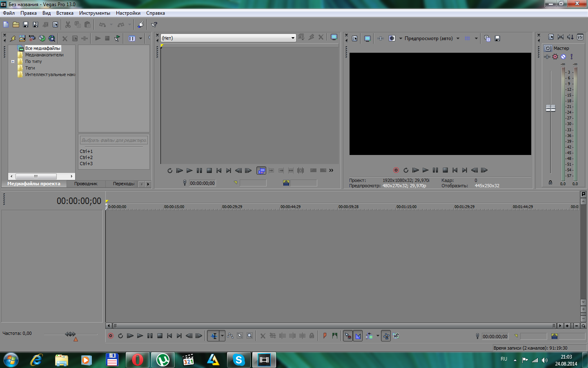
Task: Click the Master volume fader handle
Action: click(x=551, y=108)
